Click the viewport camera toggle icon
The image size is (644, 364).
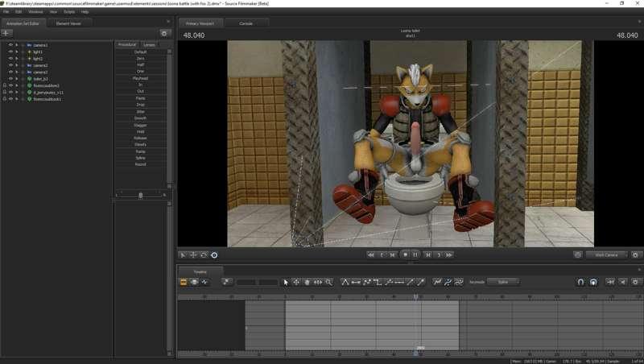pyautogui.click(x=578, y=255)
